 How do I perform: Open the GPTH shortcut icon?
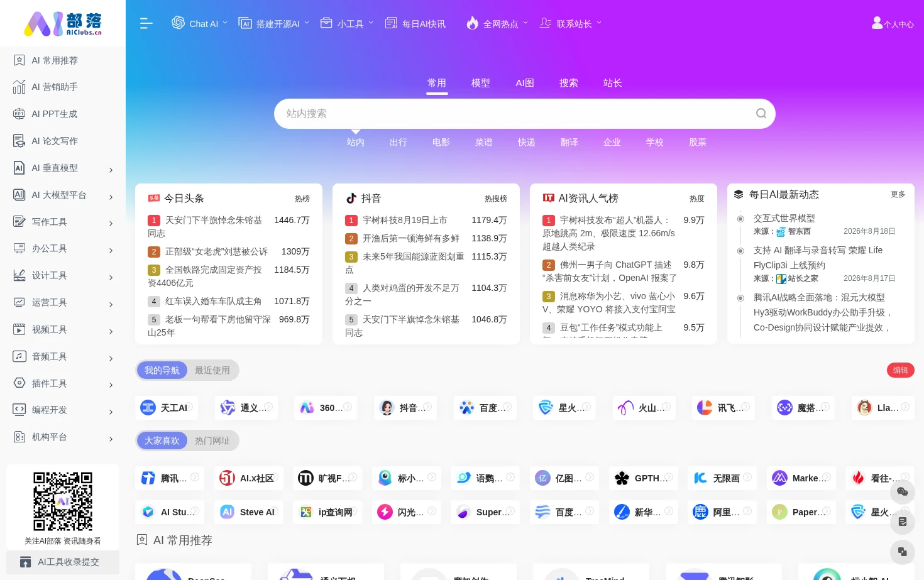(x=622, y=478)
